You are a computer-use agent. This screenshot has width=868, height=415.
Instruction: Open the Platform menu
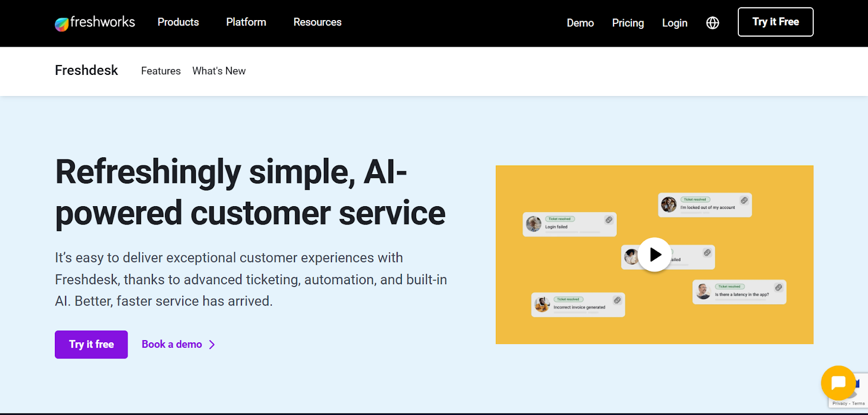point(246,22)
